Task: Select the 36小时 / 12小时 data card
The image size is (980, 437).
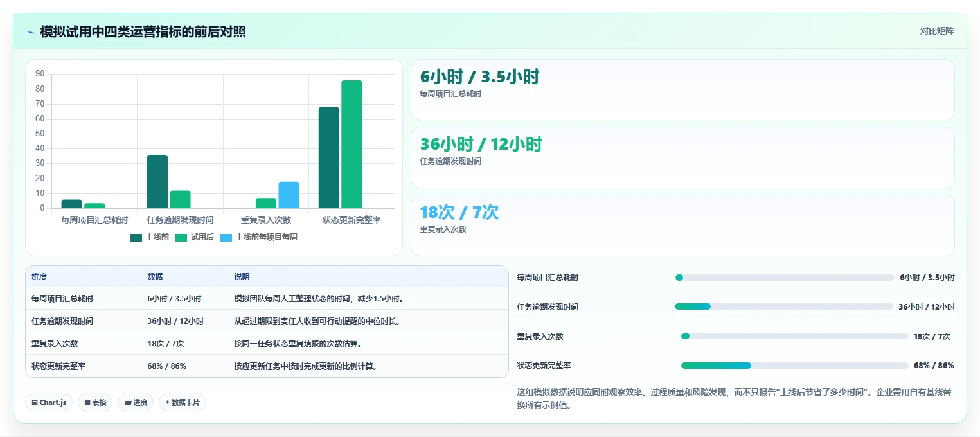Action: [682, 157]
